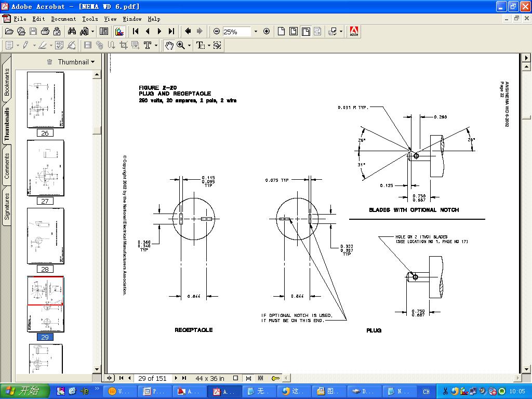This screenshot has height=399, width=532.
Task: Expand the Thumbnail options dropdown
Action: 76,62
